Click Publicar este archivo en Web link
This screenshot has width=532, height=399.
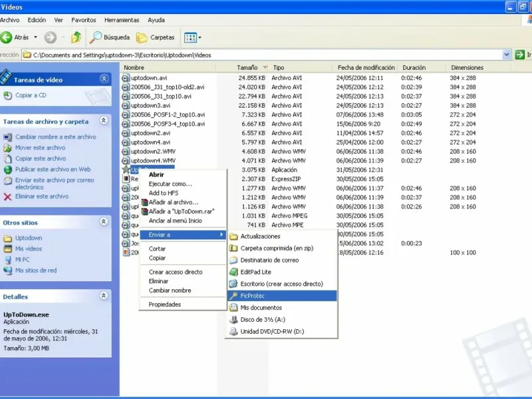click(53, 169)
